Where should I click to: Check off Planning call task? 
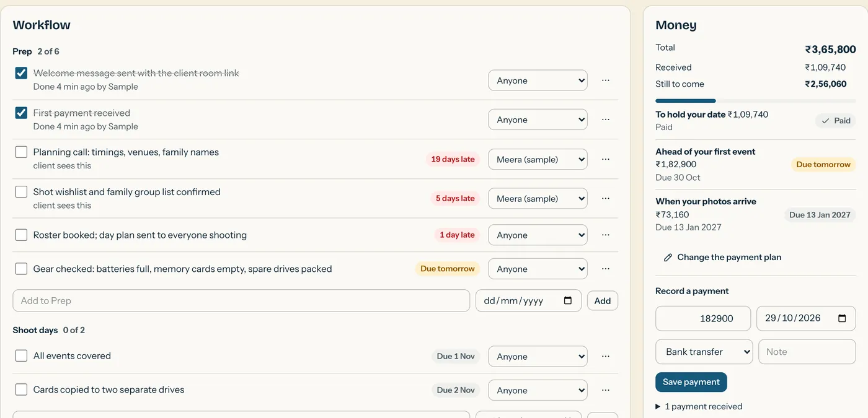point(21,152)
